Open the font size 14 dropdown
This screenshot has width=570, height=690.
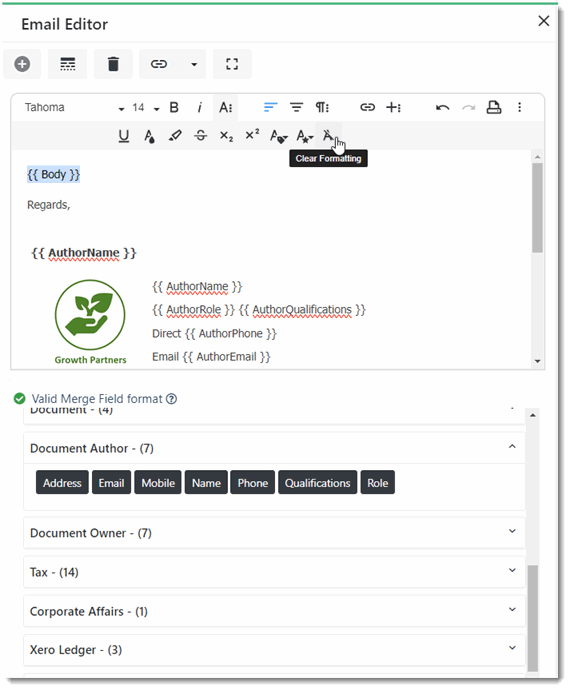point(146,108)
